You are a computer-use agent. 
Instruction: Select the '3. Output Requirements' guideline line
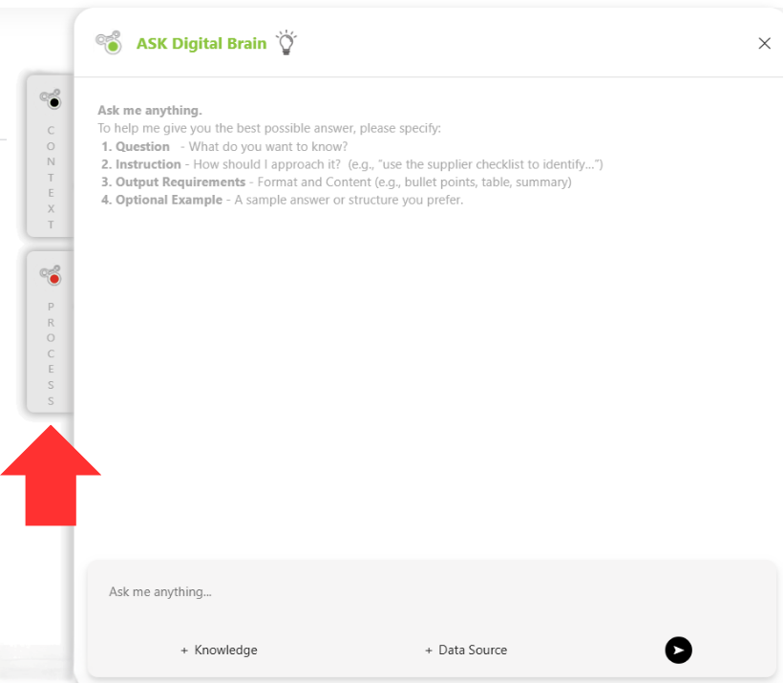[x=336, y=181]
